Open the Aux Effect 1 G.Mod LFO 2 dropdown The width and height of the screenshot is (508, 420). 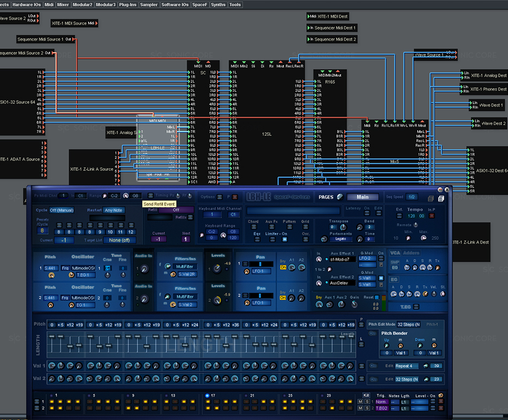coord(367,258)
